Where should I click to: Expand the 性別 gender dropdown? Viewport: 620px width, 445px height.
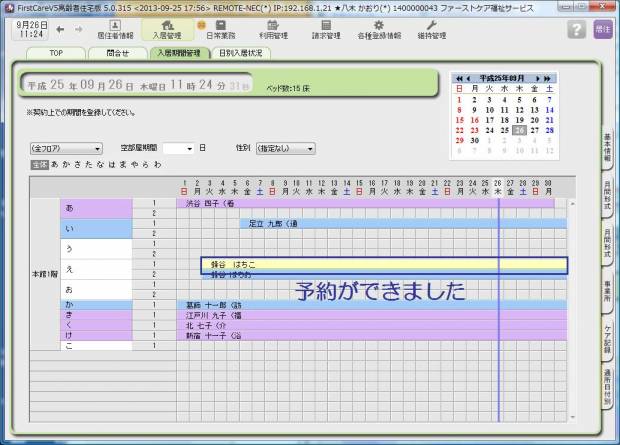click(x=284, y=148)
